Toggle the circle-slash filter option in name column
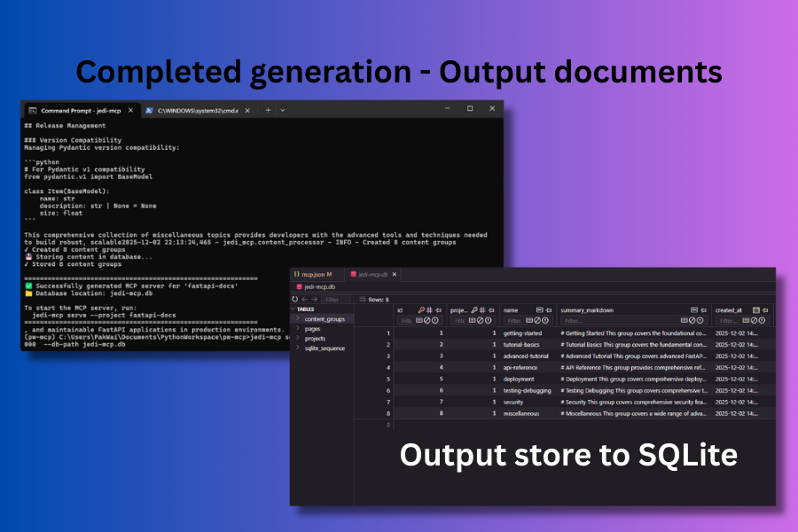This screenshot has width=798, height=532. click(537, 321)
